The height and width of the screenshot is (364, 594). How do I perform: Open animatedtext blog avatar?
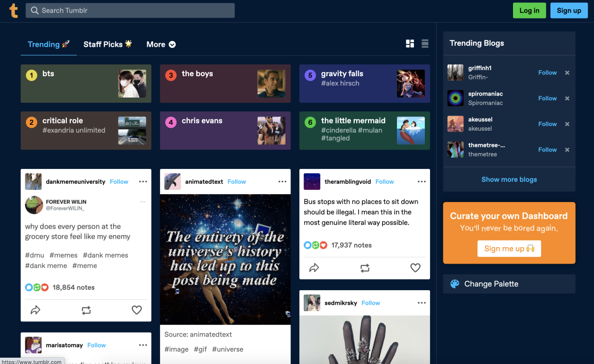172,182
